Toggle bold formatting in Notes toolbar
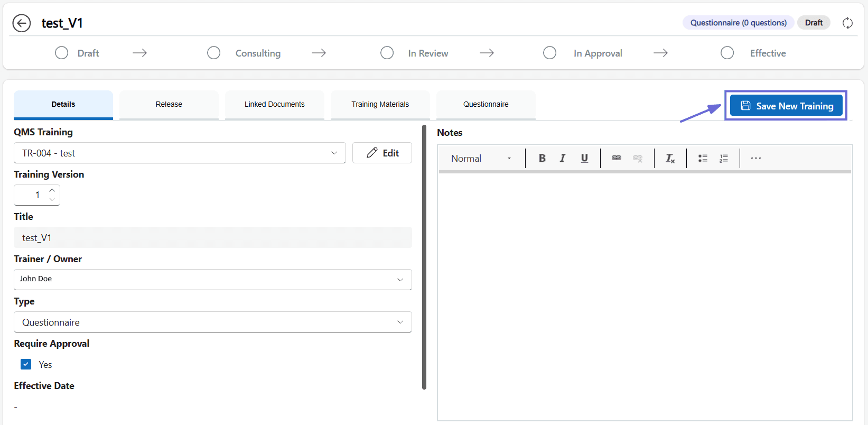 point(542,158)
